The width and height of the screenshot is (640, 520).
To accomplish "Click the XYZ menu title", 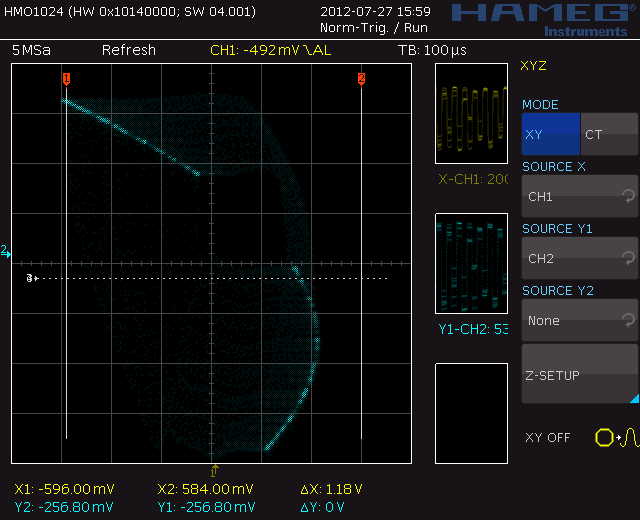I will (x=534, y=67).
